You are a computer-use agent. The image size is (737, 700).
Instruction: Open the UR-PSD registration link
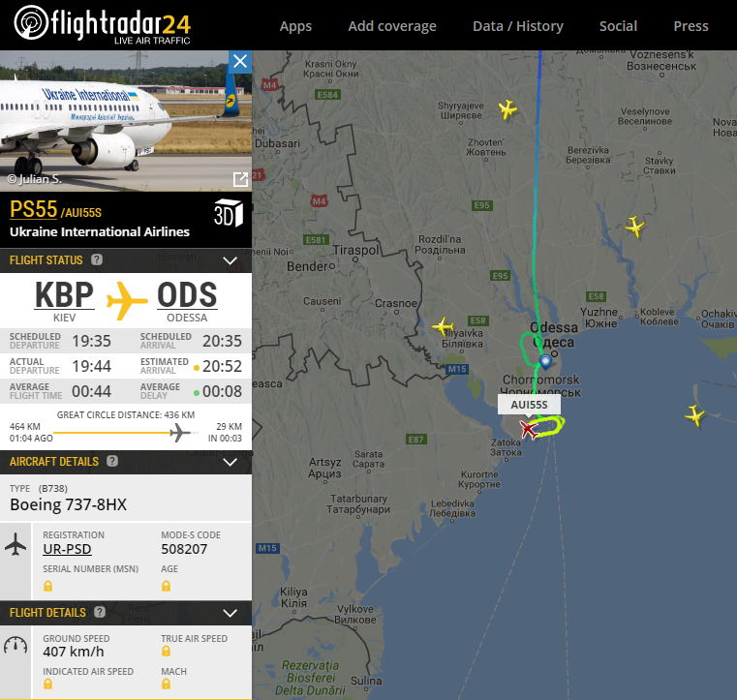tap(67, 549)
